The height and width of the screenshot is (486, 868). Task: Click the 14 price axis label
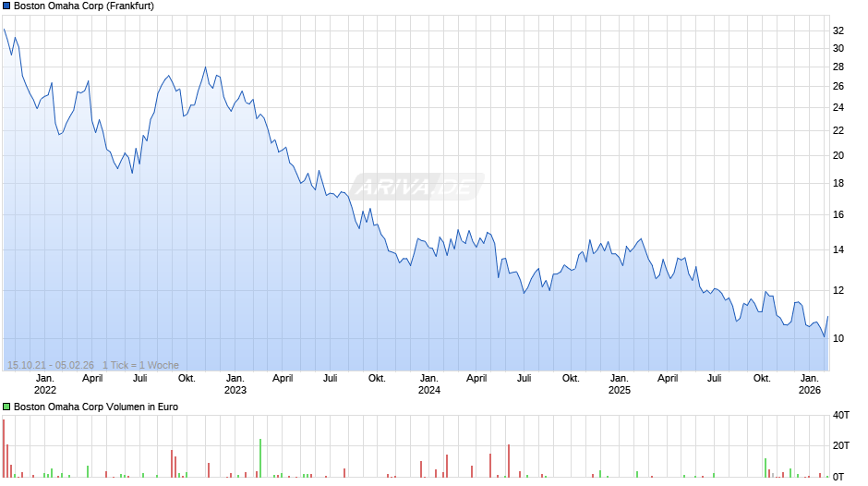pyautogui.click(x=838, y=249)
